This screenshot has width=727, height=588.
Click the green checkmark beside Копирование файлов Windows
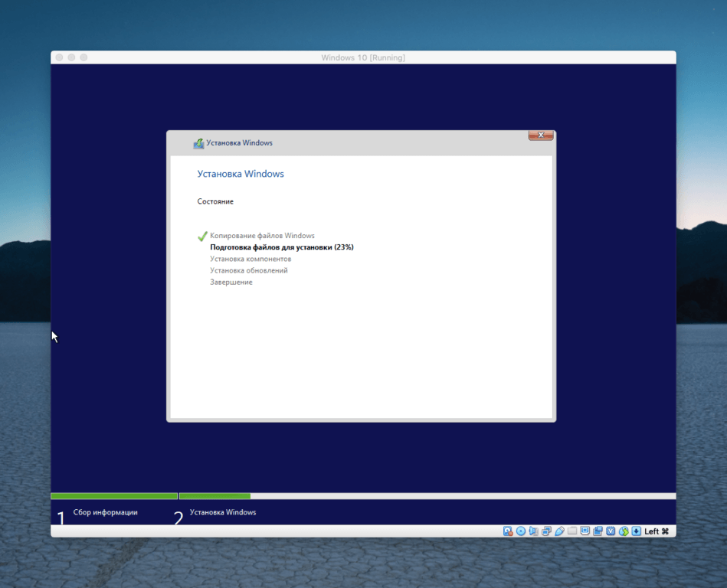202,236
